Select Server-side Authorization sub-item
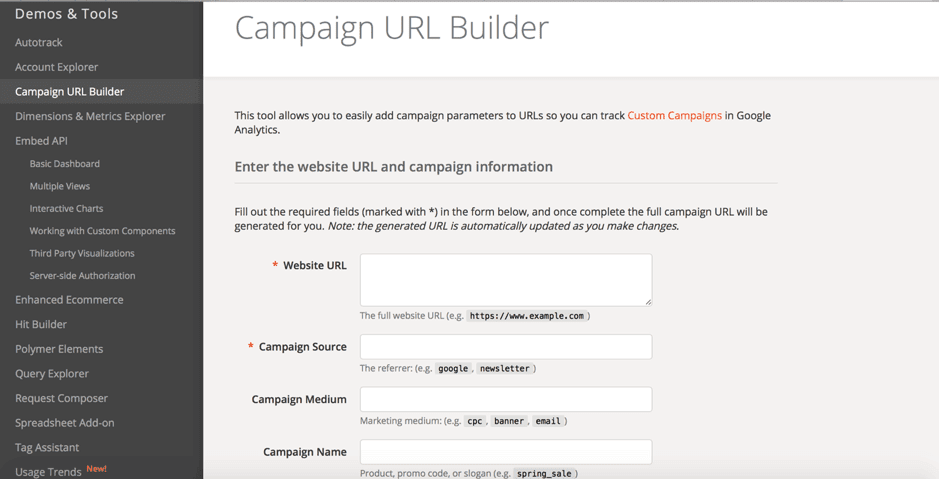This screenshot has height=479, width=939. click(82, 276)
